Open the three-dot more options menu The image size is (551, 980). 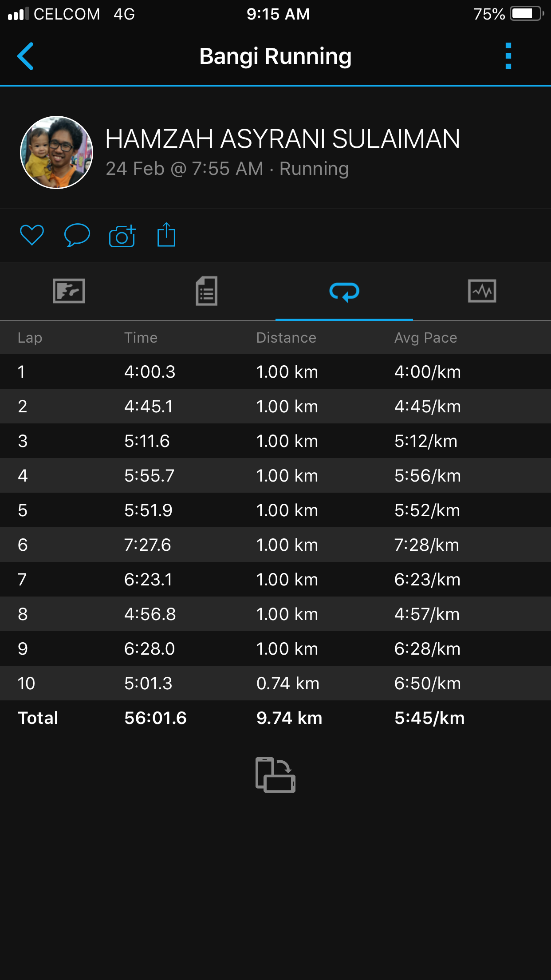(x=508, y=56)
